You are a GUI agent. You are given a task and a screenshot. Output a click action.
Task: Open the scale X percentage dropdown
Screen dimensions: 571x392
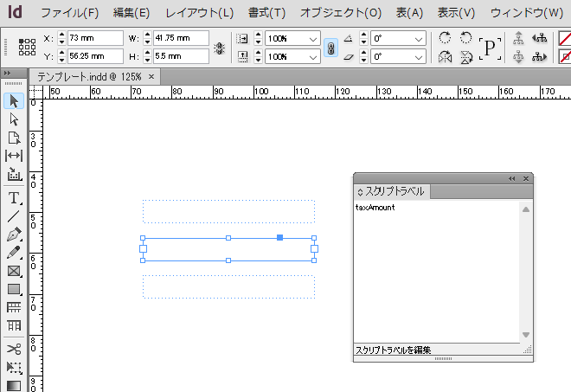(x=312, y=39)
